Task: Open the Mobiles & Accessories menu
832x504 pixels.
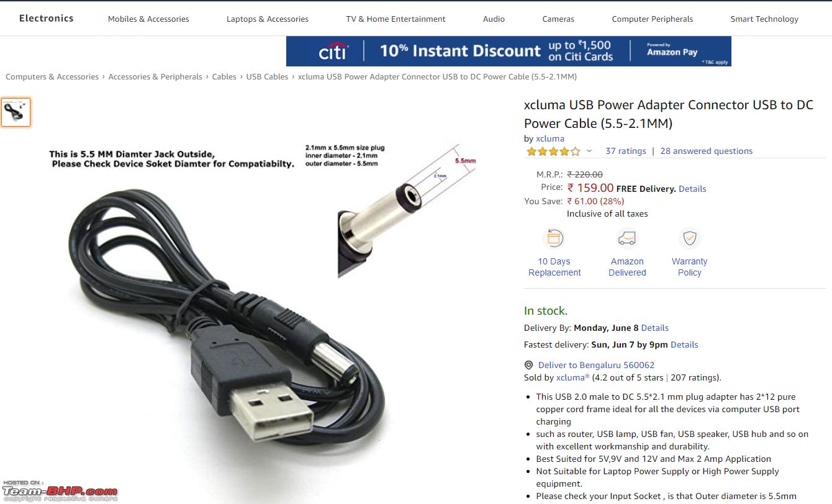Action: (x=148, y=19)
